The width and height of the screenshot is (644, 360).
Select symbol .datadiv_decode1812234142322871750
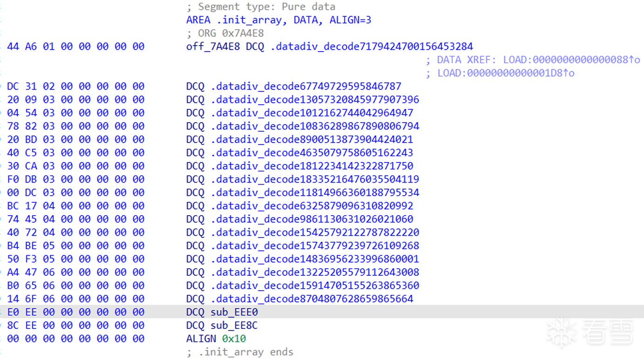(312, 166)
